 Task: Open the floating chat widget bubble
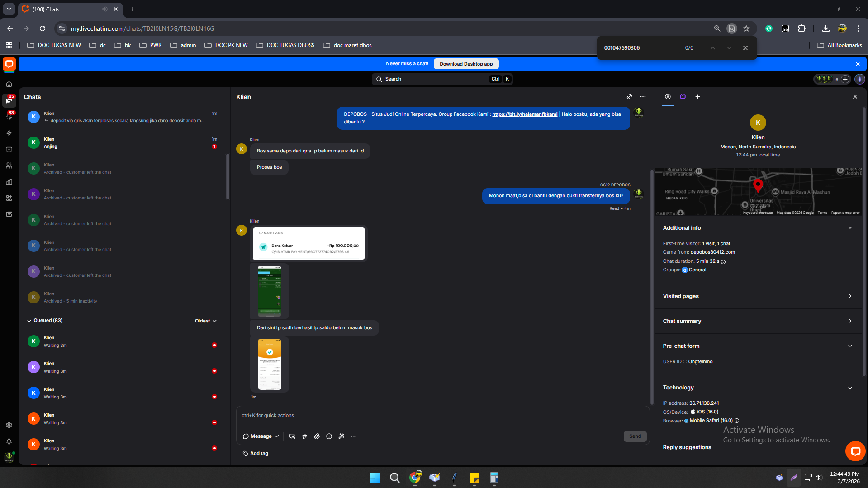pos(855,451)
